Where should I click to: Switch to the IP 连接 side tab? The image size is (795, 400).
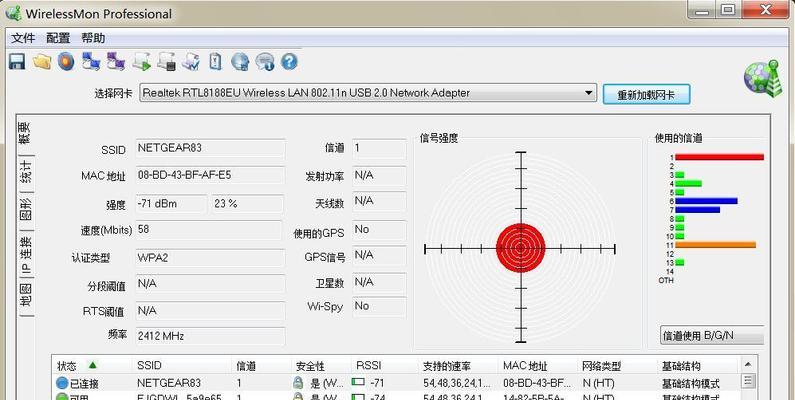[25, 256]
